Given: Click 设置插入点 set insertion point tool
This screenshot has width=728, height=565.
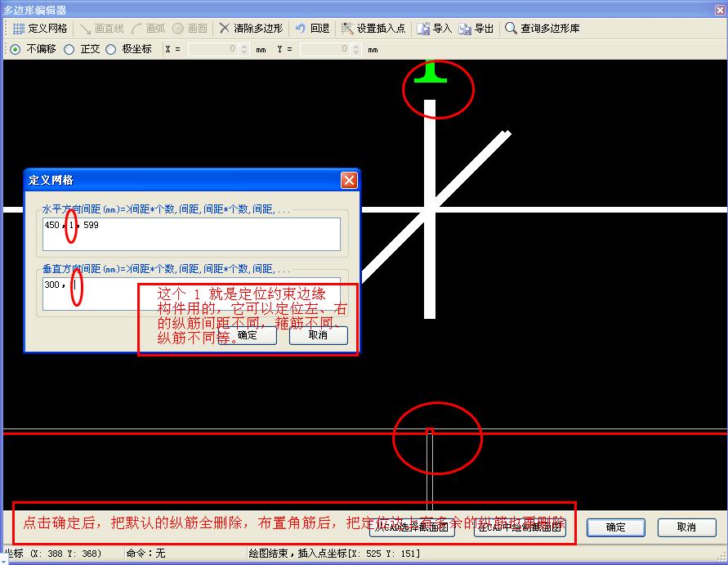Looking at the screenshot, I should [x=373, y=29].
